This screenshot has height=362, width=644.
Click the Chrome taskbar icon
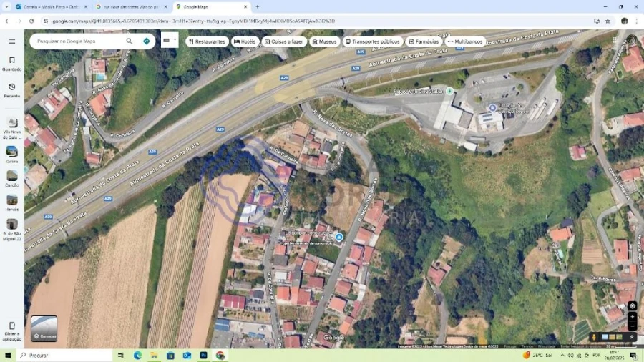220,356
